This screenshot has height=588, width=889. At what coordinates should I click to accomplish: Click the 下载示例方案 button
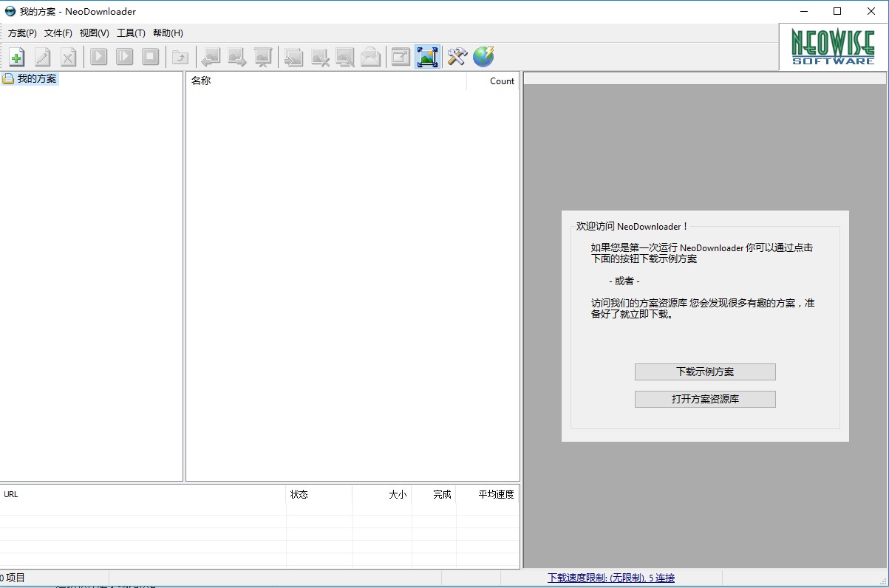704,372
